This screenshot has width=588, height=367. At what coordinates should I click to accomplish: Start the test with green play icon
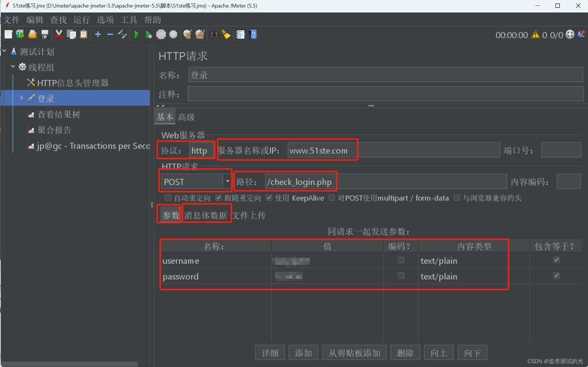tap(136, 35)
